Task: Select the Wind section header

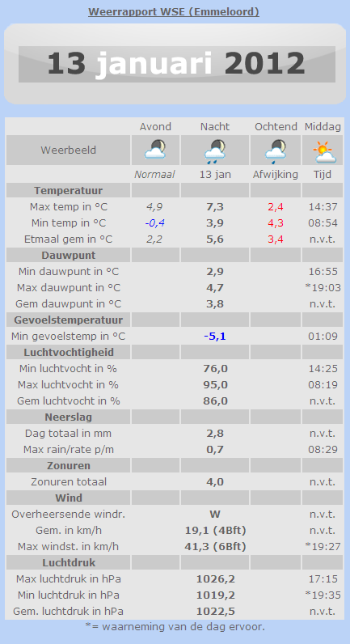Action: 68,498
